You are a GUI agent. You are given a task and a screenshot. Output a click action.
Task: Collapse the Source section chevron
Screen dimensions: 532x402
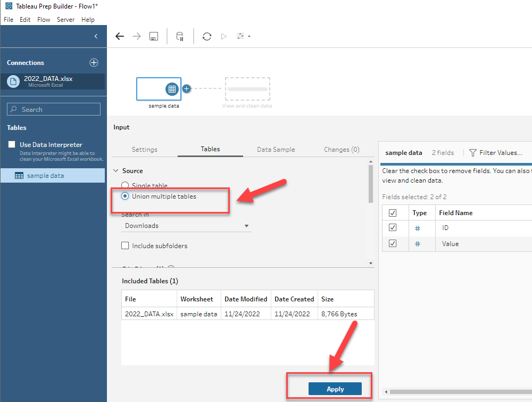coord(115,170)
